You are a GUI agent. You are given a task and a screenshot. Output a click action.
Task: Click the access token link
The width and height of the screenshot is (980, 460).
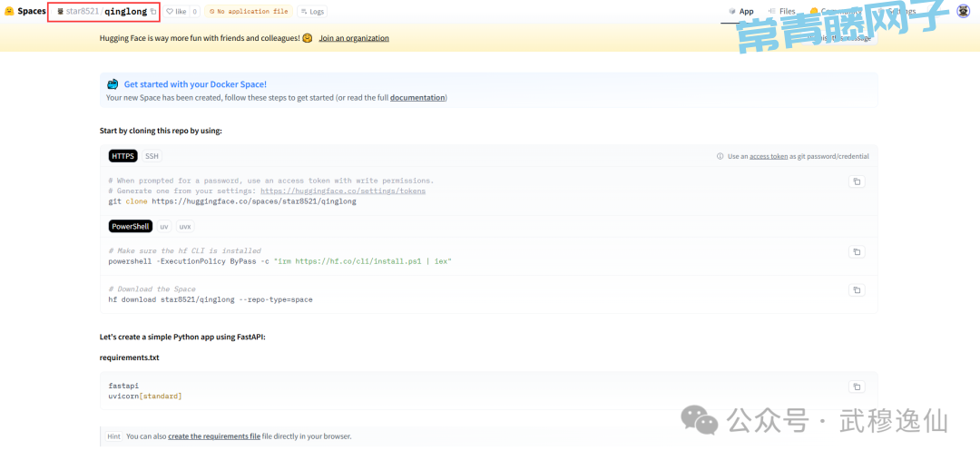(769, 156)
